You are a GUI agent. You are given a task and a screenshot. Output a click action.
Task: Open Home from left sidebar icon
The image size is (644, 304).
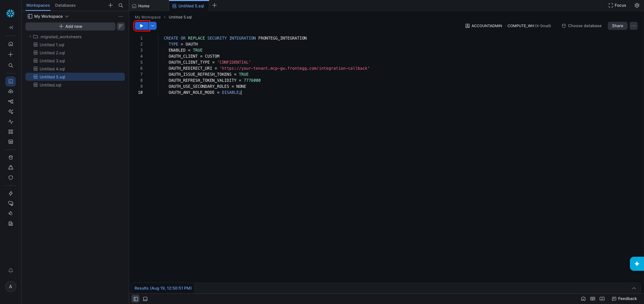[11, 44]
